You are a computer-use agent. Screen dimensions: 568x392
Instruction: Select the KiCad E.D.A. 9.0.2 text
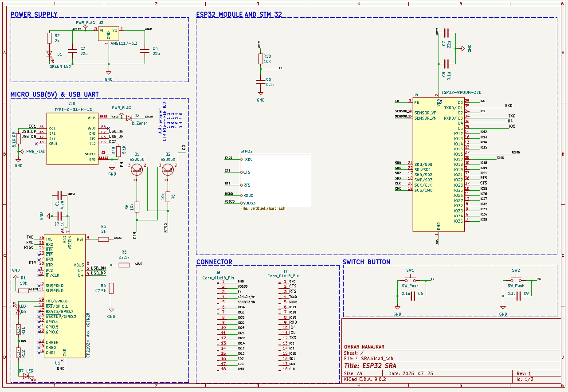coord(365,380)
